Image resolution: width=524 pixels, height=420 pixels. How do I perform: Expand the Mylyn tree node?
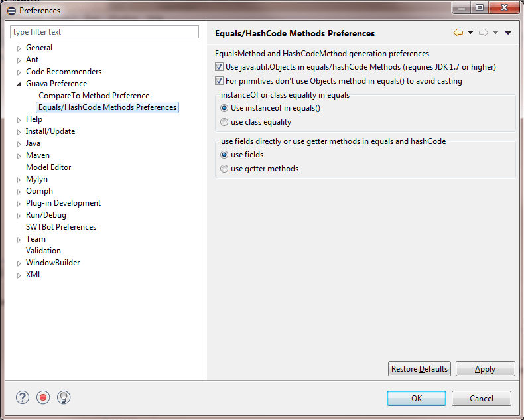pos(19,180)
